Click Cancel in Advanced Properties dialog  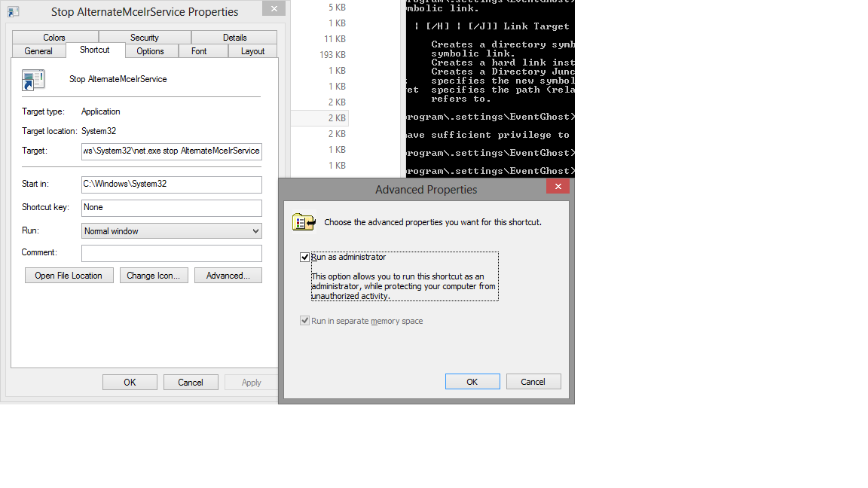click(x=533, y=382)
